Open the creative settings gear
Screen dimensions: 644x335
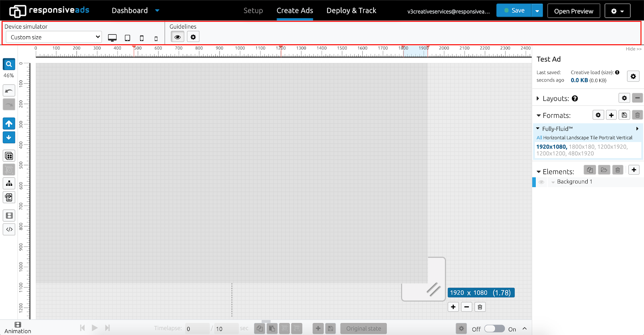633,76
